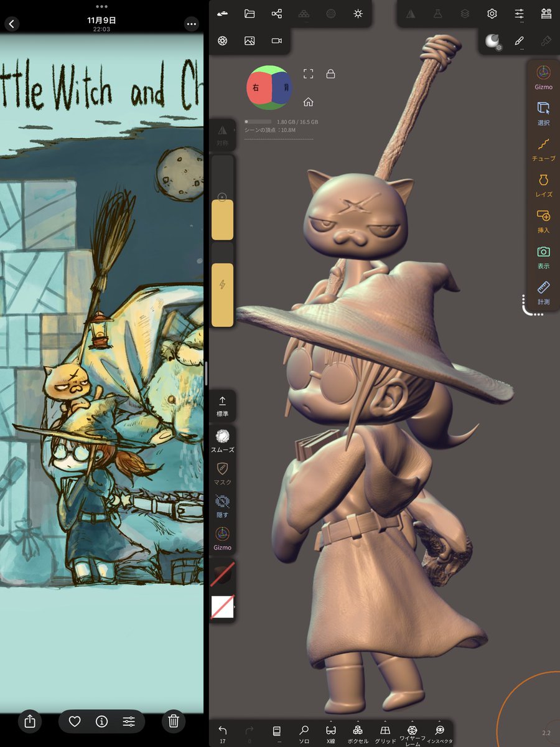This screenshot has width=560, height=747.
Task: Select the 選択 selection tool
Action: click(x=543, y=113)
